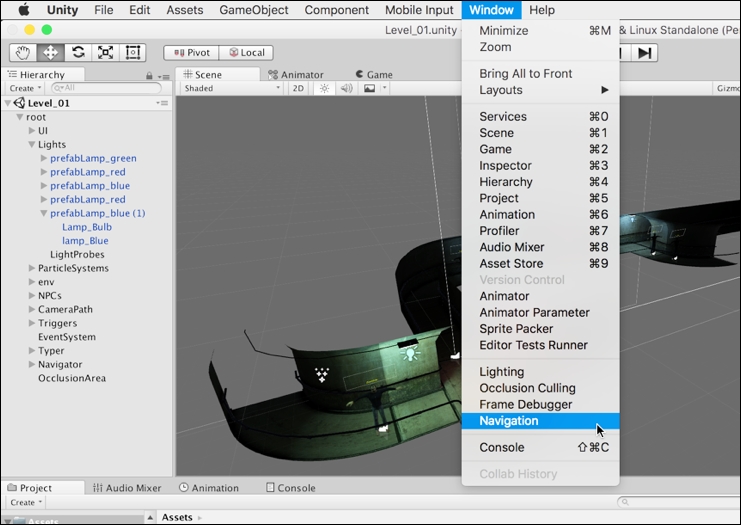Image resolution: width=741 pixels, height=525 pixels.
Task: Choose Lighting from Window menu
Action: pos(541,372)
